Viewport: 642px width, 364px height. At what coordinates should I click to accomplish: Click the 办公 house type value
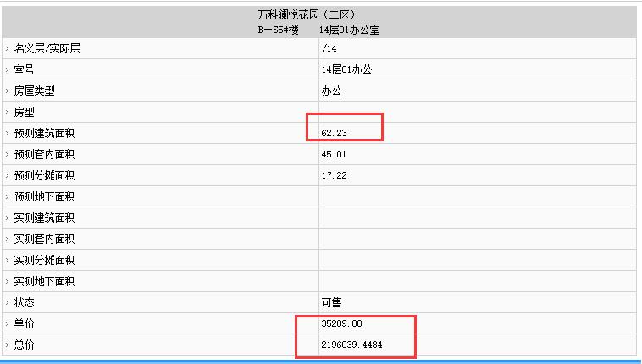coord(331,91)
